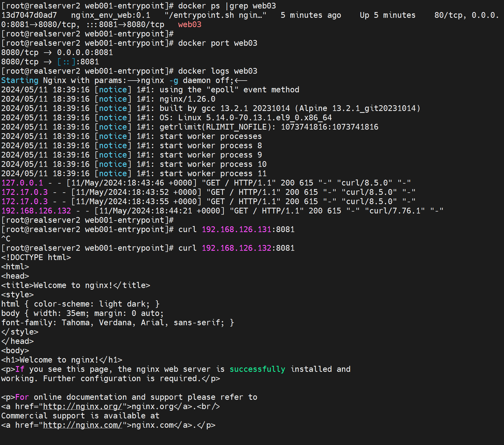The width and height of the screenshot is (504, 445).
Task: Click the red web03 container name
Action: (x=190, y=24)
